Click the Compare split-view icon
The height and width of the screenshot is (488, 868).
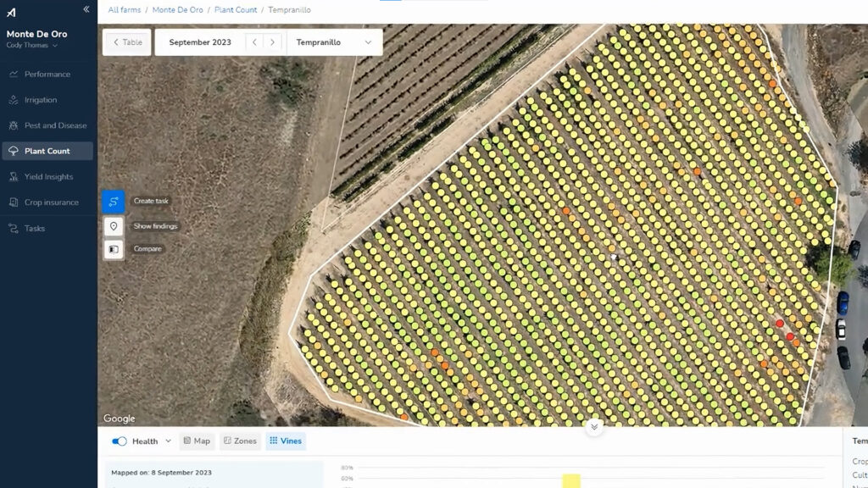tap(114, 250)
